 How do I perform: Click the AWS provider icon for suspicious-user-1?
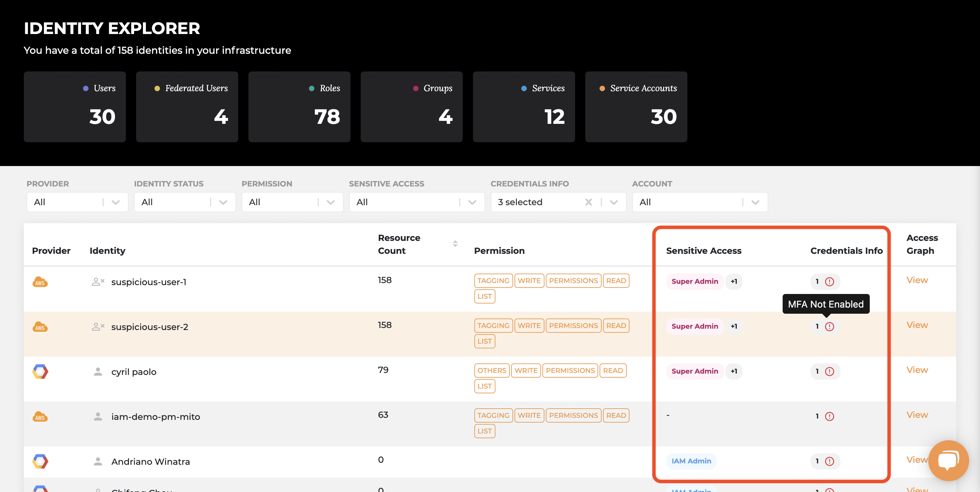pyautogui.click(x=40, y=282)
